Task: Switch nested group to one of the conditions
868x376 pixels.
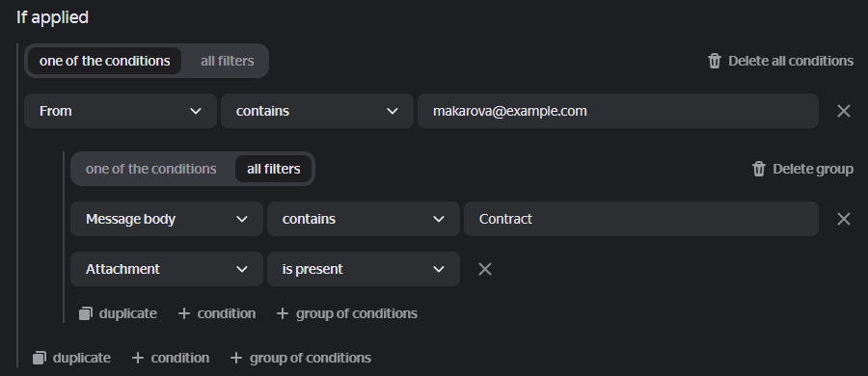Action: point(150,169)
